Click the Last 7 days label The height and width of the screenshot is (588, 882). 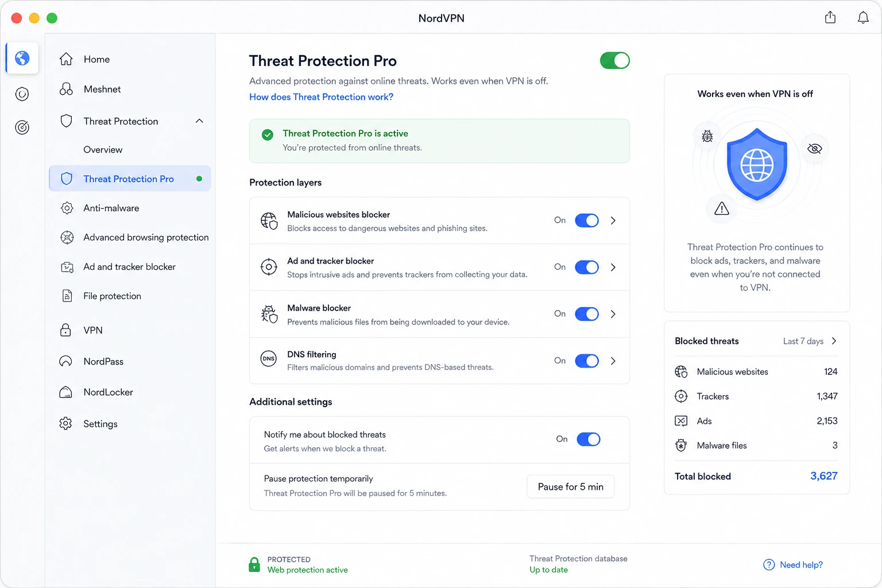[x=803, y=341]
